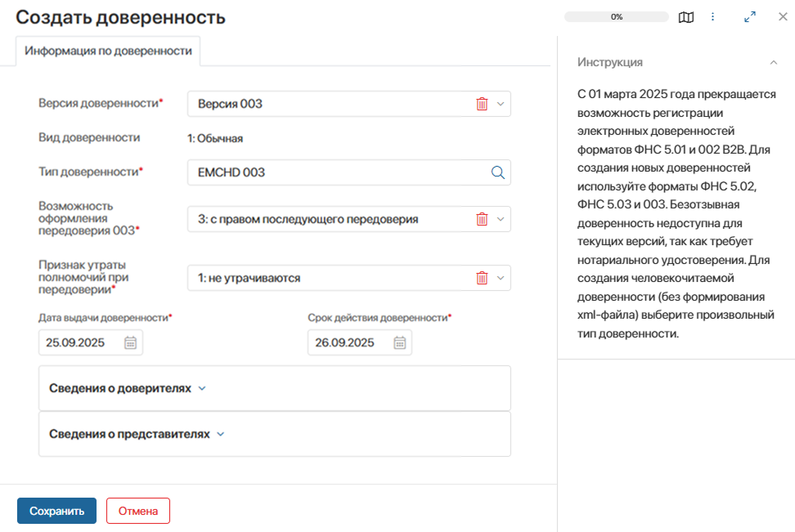This screenshot has width=795, height=532.
Task: Click the map icon in header
Action: [x=686, y=17]
